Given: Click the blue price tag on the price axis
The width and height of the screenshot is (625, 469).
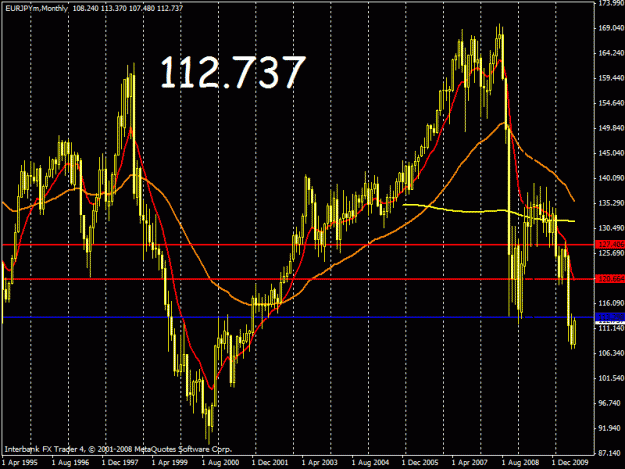Looking at the screenshot, I should point(610,317).
